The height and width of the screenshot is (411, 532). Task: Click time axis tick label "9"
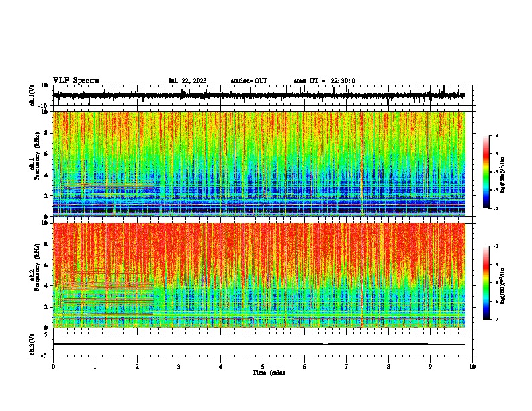click(430, 367)
